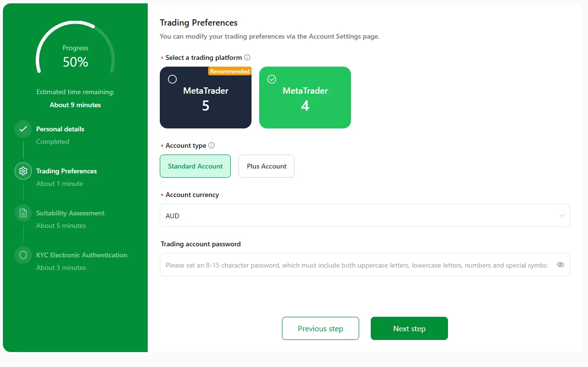Click 'About 3 minutes' under KYC Electronic Authentication
588x367 pixels.
pyautogui.click(x=61, y=268)
